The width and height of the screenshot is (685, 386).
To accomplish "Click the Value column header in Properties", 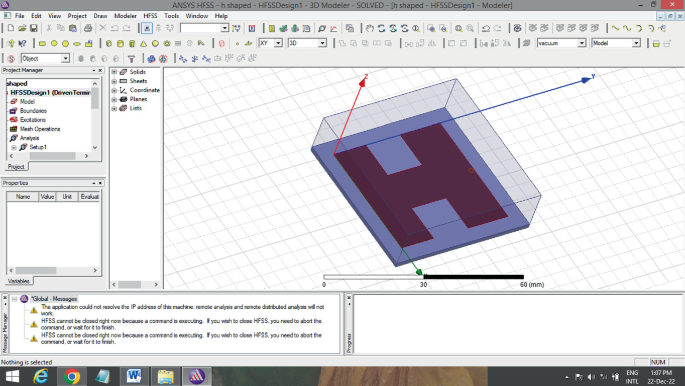I will (x=47, y=197).
